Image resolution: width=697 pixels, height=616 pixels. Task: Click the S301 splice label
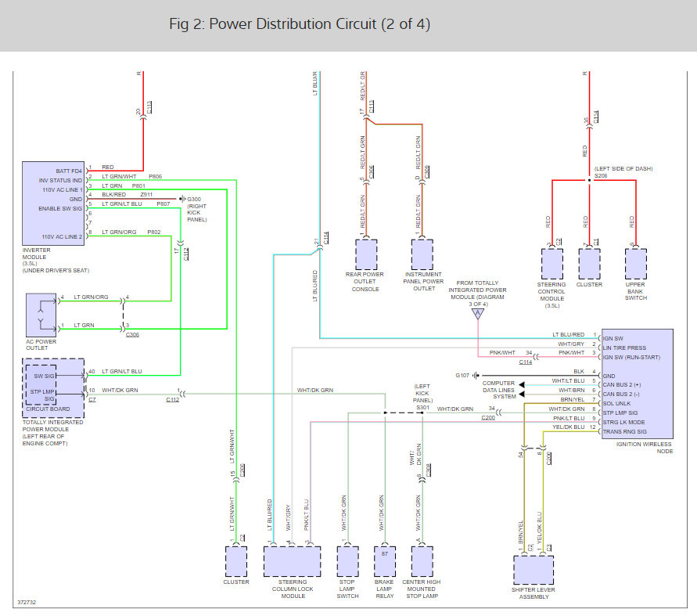click(x=422, y=407)
